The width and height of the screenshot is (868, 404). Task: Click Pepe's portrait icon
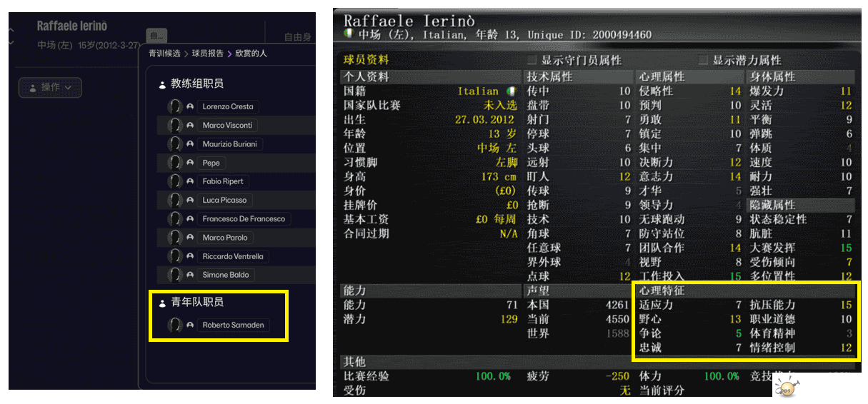pos(175,163)
